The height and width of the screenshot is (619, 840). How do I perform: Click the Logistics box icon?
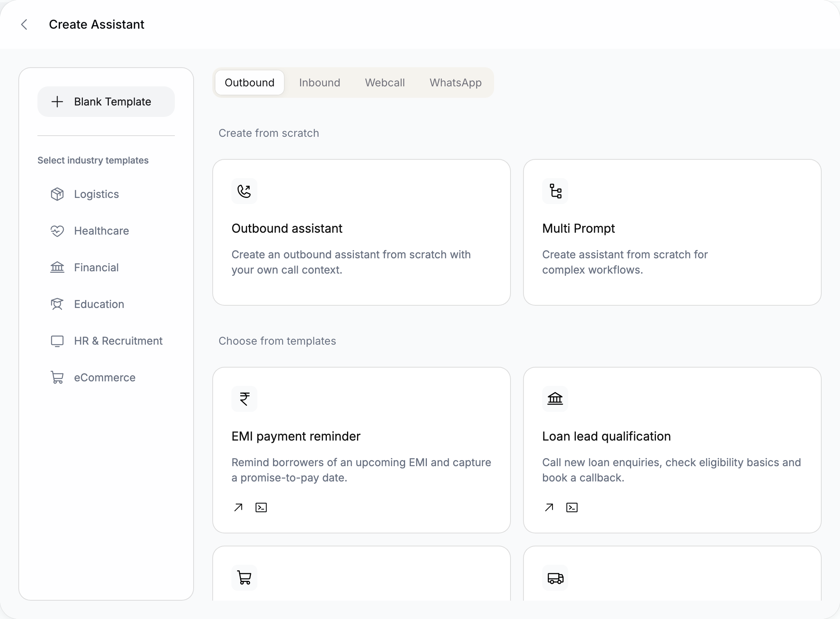coord(57,194)
